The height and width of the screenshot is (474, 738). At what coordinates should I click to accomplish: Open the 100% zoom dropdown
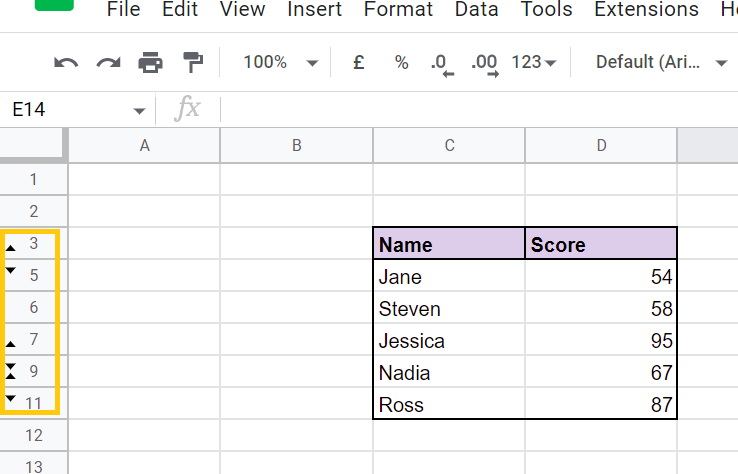(281, 63)
